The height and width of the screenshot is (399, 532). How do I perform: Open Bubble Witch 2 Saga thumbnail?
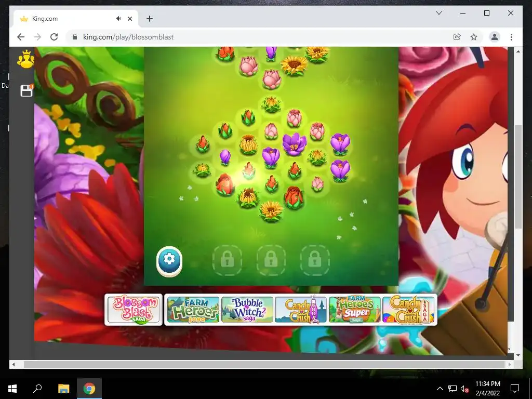tap(247, 310)
